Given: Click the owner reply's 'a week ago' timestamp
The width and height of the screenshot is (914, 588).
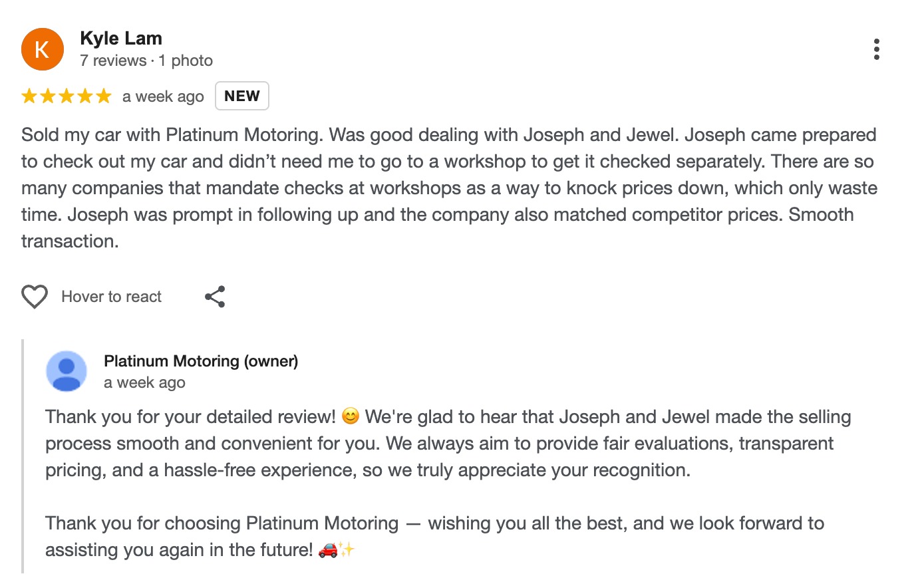Looking at the screenshot, I should click(x=144, y=382).
